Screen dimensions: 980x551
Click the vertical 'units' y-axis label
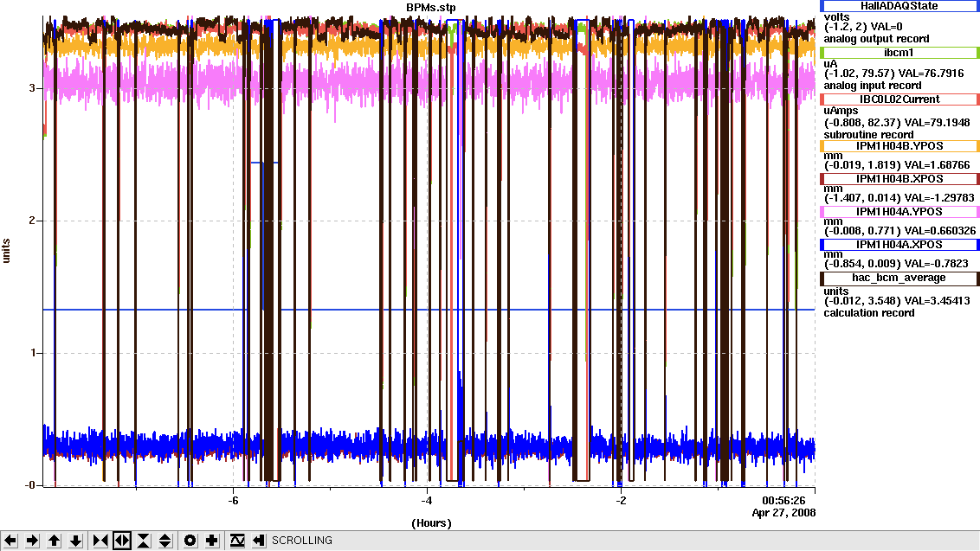6,251
